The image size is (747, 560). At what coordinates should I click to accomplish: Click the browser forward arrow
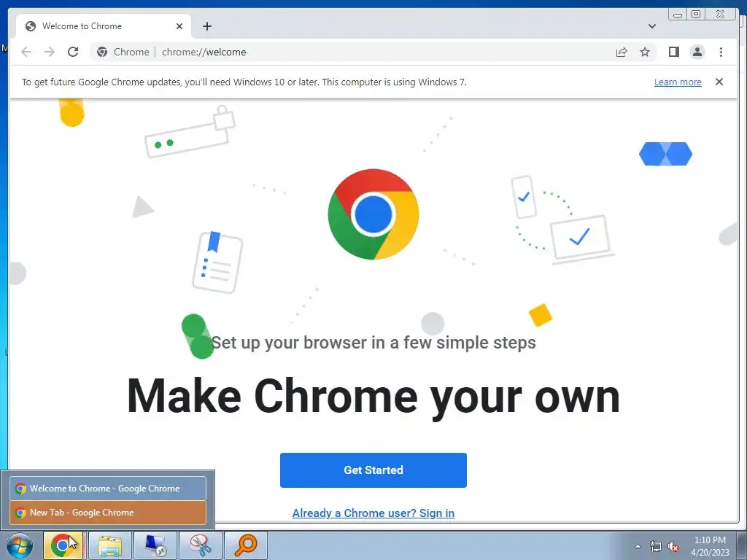pyautogui.click(x=49, y=52)
